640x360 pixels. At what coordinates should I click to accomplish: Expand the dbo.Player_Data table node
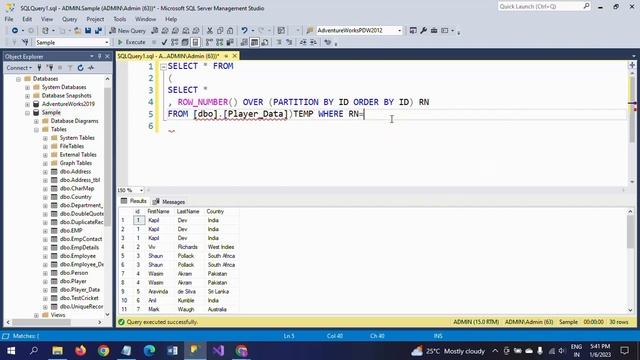[45, 290]
